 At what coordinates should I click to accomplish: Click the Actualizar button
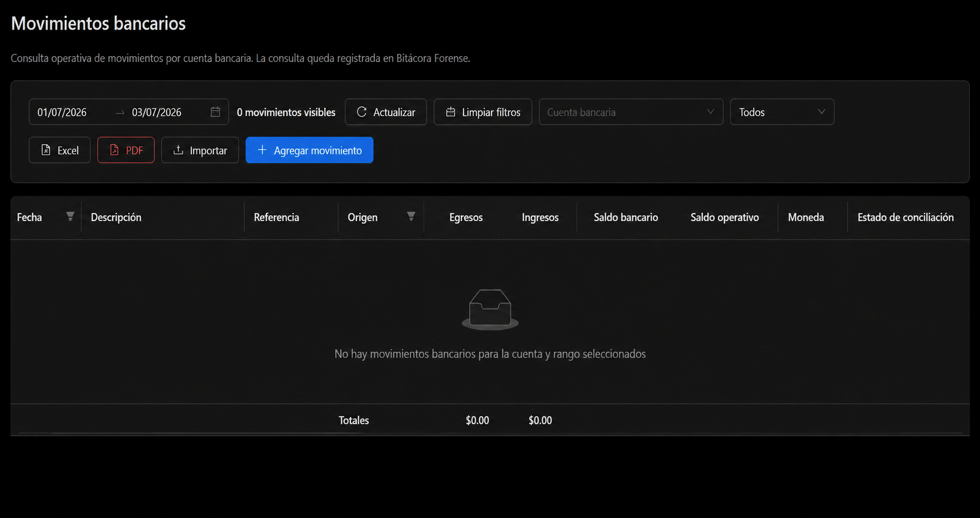(x=386, y=112)
